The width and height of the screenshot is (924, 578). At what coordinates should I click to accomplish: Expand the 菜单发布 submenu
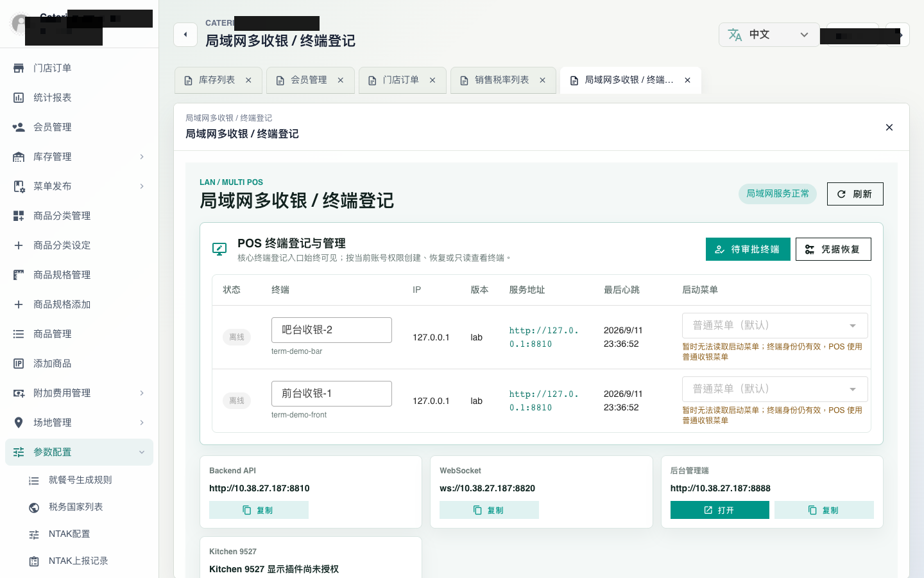tap(142, 186)
